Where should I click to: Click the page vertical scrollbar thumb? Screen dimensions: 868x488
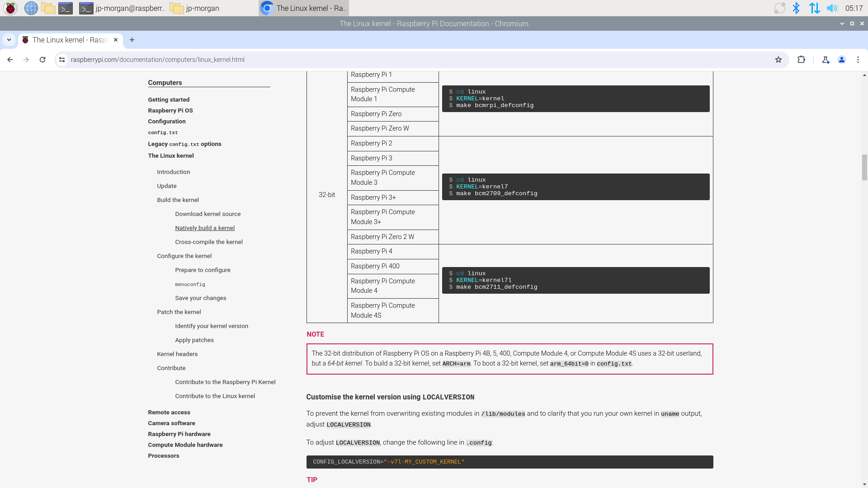coord(864,167)
